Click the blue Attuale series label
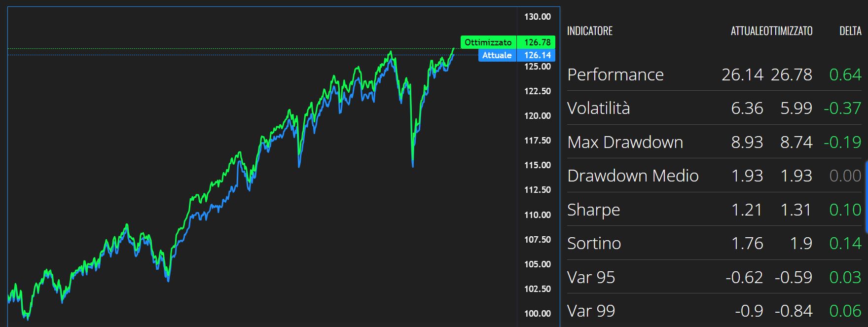868x327 pixels. click(497, 55)
